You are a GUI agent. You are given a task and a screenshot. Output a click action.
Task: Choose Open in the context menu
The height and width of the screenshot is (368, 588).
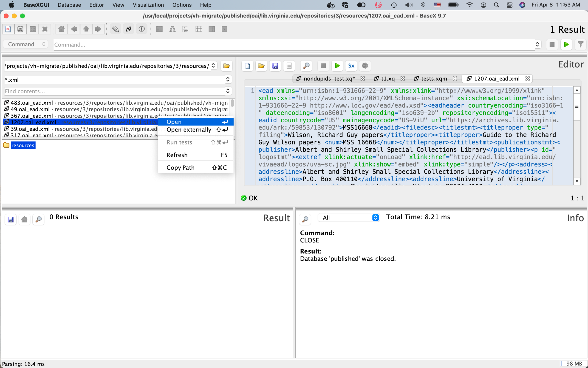(196, 122)
